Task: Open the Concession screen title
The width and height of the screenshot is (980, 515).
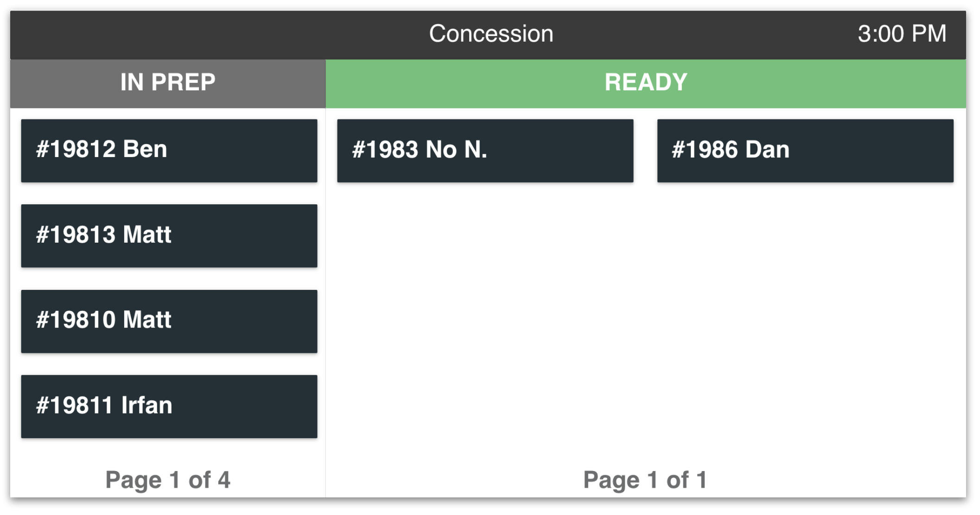Action: point(490,33)
